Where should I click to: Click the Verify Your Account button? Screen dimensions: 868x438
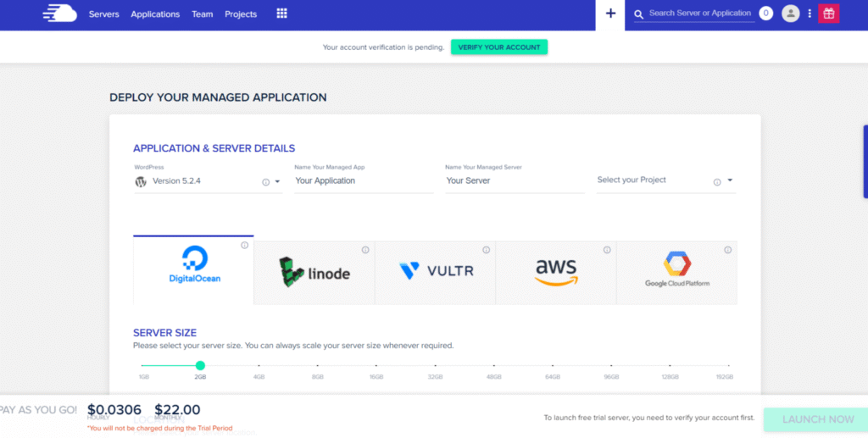498,47
